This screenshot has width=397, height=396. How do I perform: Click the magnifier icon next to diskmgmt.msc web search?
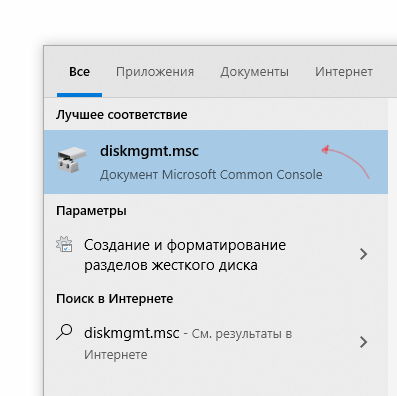click(64, 332)
